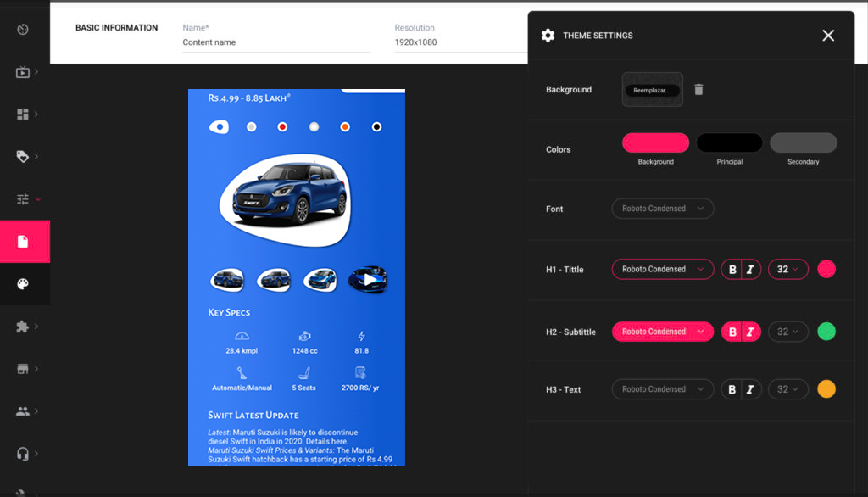Click the seat icon above 5 Seats
The height and width of the screenshot is (497, 868).
point(304,373)
